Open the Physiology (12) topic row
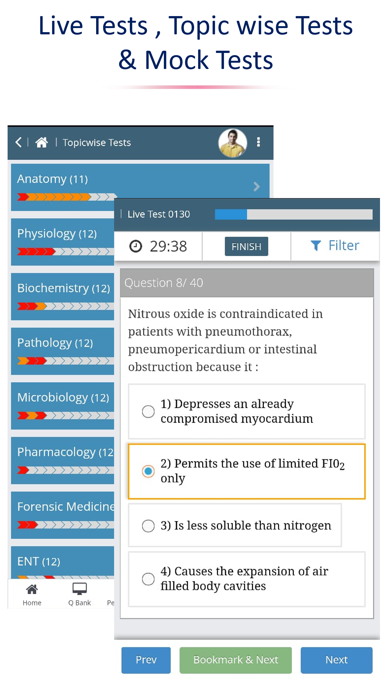 point(63,242)
